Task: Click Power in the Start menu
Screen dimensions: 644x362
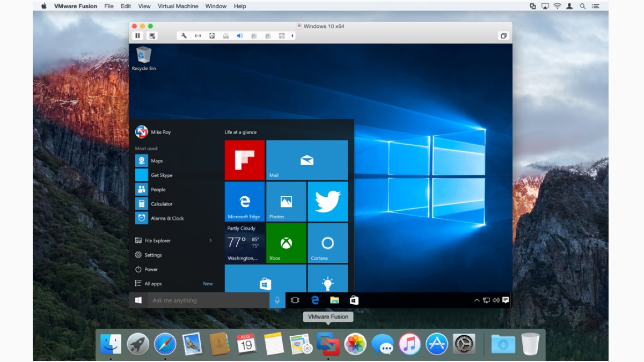Action: pyautogui.click(x=147, y=269)
